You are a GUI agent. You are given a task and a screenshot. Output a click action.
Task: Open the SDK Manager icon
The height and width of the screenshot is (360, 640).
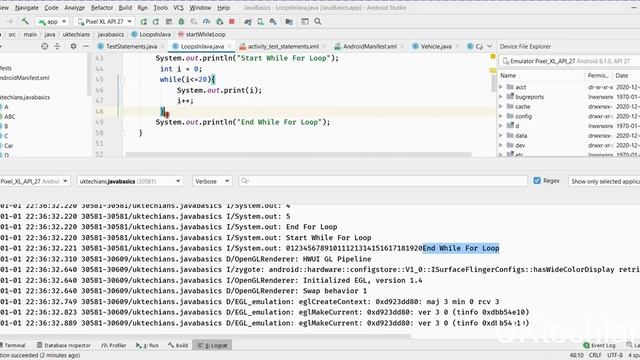(273, 21)
